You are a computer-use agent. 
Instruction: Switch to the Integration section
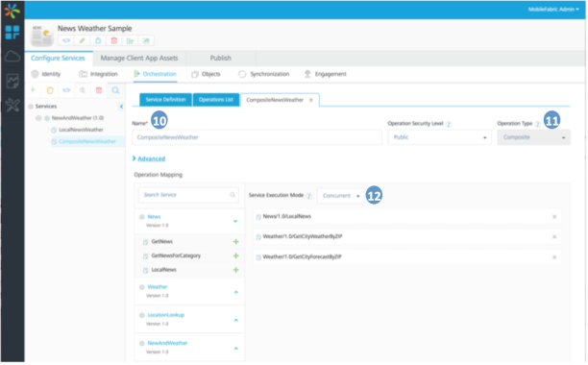click(99, 74)
